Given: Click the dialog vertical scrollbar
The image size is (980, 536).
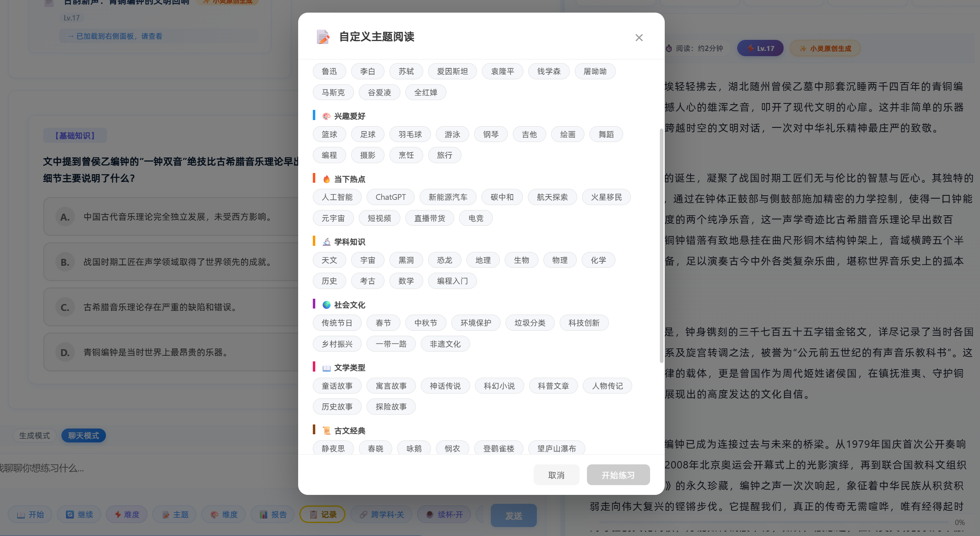Looking at the screenshot, I should click(x=661, y=246).
